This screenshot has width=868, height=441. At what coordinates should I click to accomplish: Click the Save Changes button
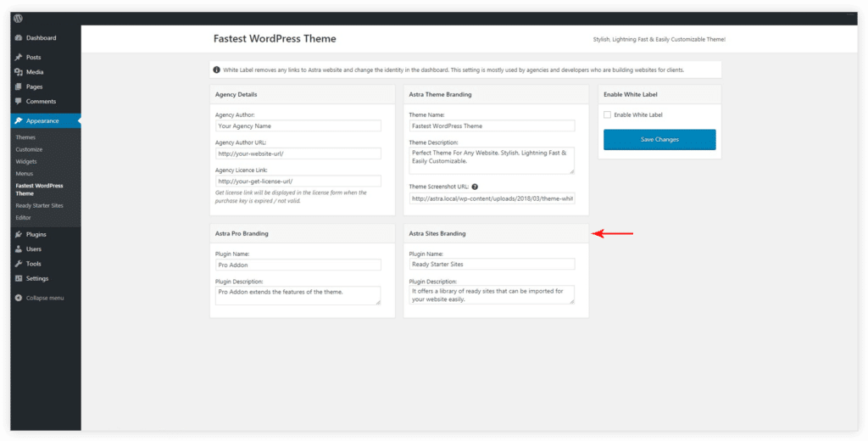pos(659,140)
